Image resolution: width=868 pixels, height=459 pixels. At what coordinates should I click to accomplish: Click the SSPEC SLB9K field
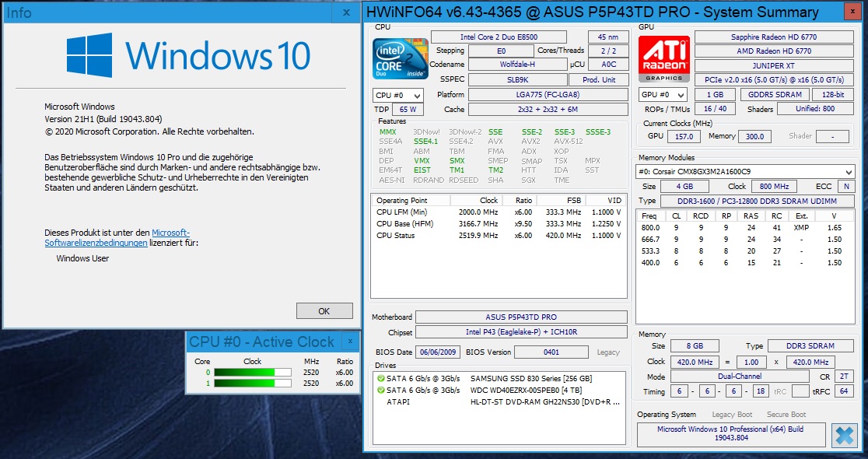(517, 79)
